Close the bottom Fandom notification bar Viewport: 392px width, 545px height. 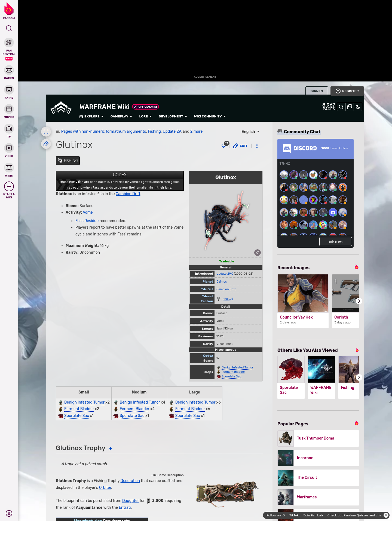[386, 515]
